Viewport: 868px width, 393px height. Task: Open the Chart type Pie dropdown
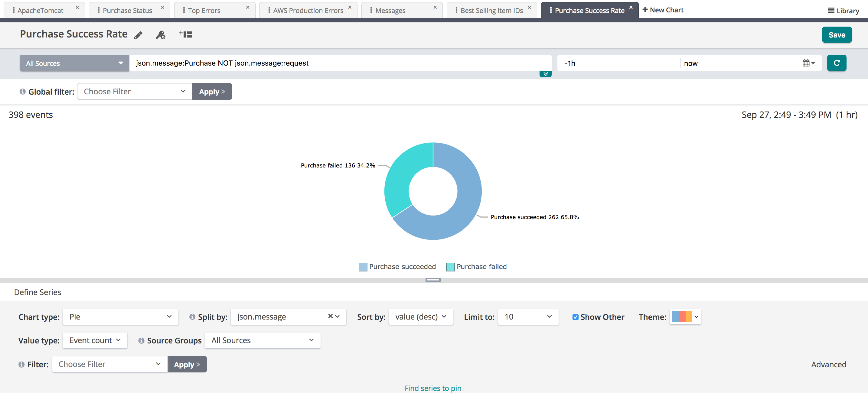[x=120, y=317]
